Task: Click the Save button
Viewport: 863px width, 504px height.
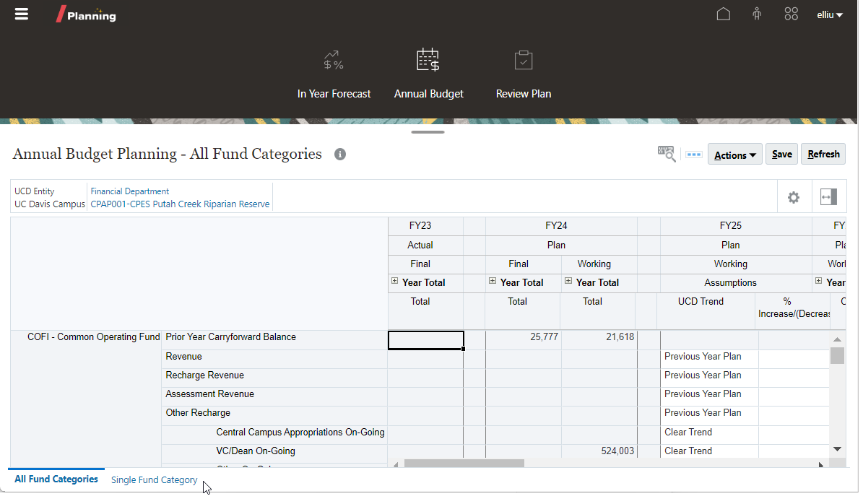Action: click(x=781, y=154)
